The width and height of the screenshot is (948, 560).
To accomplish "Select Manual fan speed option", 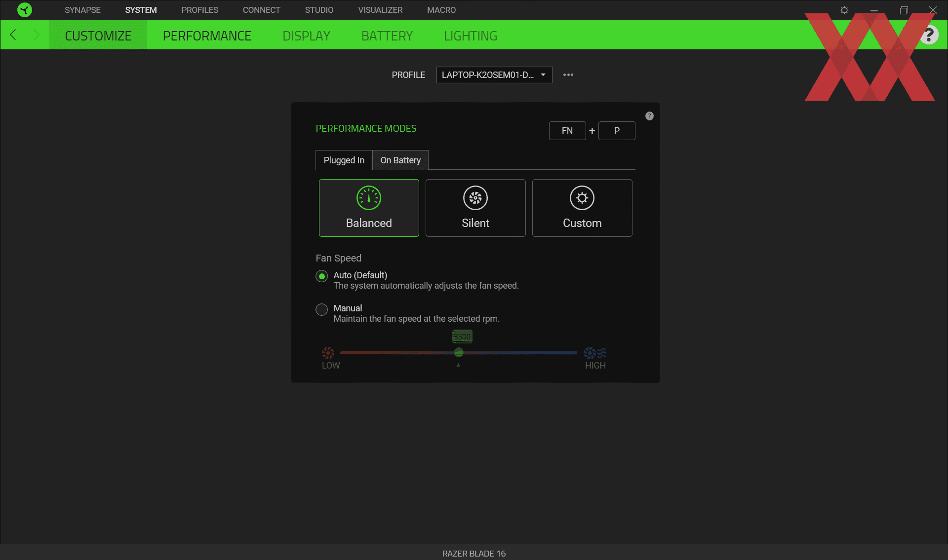I will point(321,309).
